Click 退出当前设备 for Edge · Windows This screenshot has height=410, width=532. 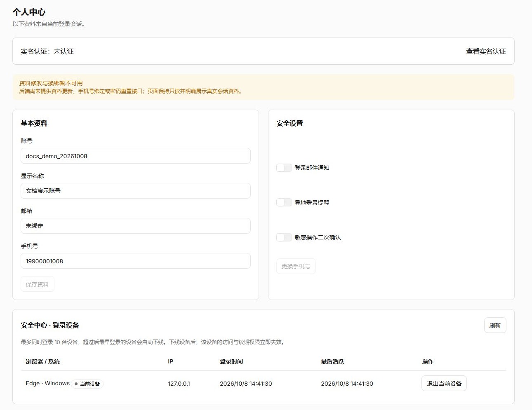tap(444, 384)
